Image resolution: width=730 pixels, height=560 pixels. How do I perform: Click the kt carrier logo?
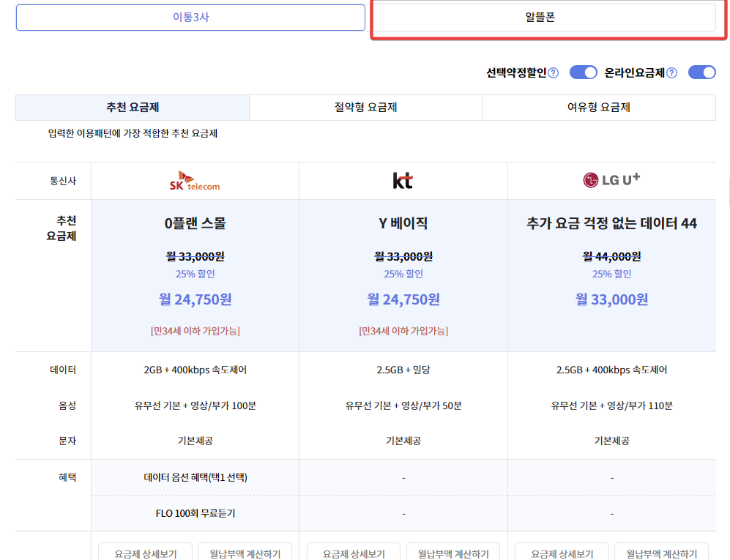pos(403,181)
